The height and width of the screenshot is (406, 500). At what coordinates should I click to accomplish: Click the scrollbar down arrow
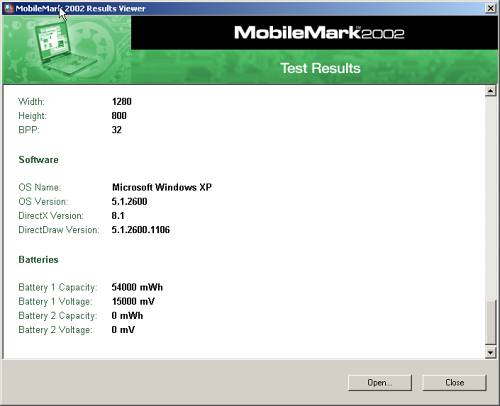[x=490, y=353]
